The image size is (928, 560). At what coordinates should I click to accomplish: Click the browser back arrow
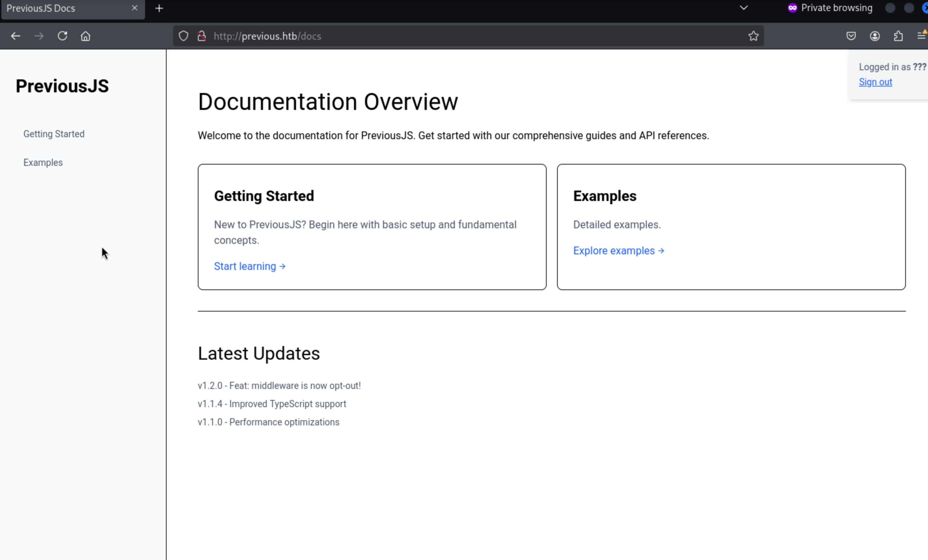[x=15, y=36]
